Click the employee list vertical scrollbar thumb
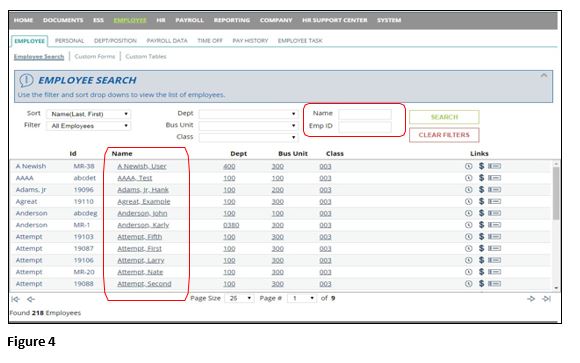Image resolution: width=580 pixels, height=363 pixels. [x=556, y=193]
